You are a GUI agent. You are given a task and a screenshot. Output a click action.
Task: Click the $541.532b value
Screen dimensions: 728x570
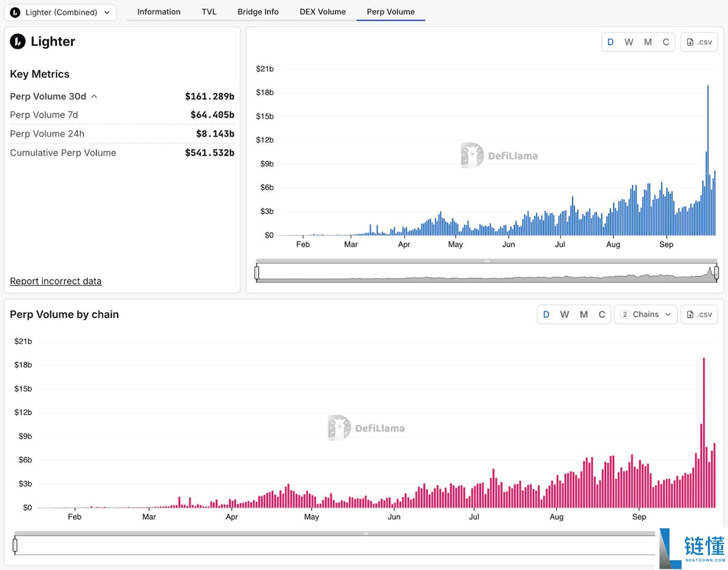pos(209,153)
